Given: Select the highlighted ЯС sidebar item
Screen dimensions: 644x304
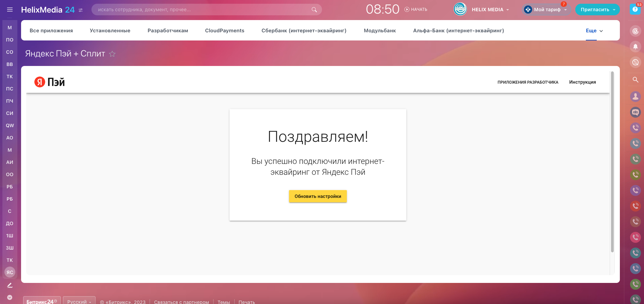Looking at the screenshot, I should click(10, 272).
